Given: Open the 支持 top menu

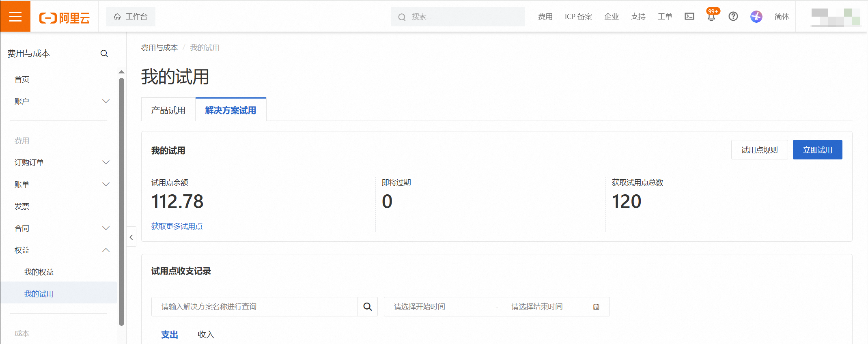Looking at the screenshot, I should [x=638, y=17].
